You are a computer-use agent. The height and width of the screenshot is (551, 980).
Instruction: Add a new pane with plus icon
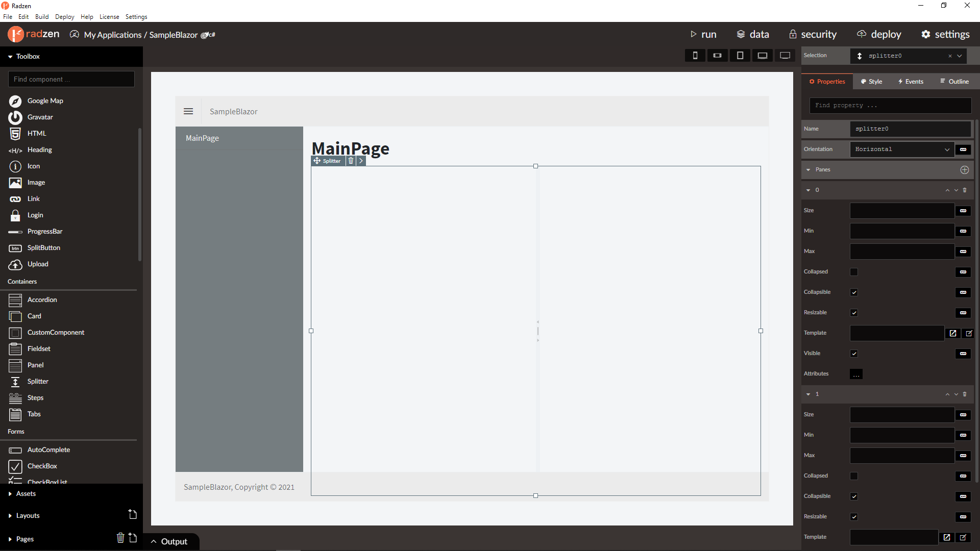[965, 170]
